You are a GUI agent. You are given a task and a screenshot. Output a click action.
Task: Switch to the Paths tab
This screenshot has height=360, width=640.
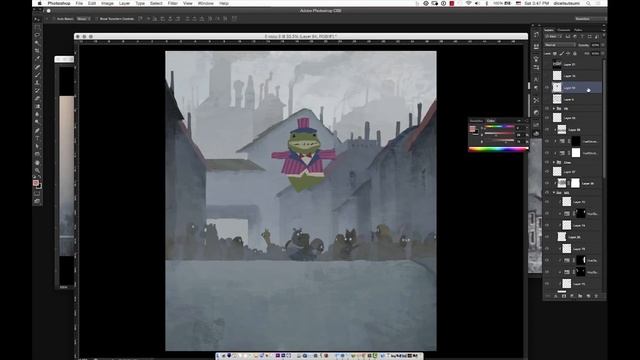click(578, 30)
